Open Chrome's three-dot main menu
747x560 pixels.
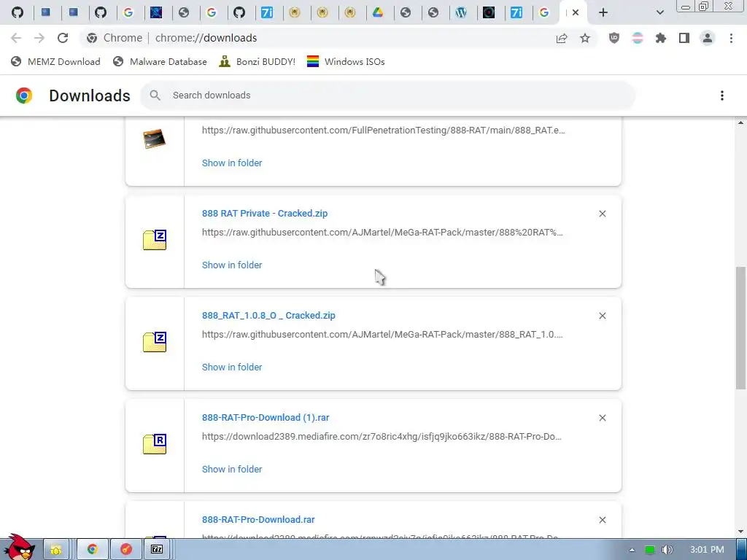tap(731, 38)
